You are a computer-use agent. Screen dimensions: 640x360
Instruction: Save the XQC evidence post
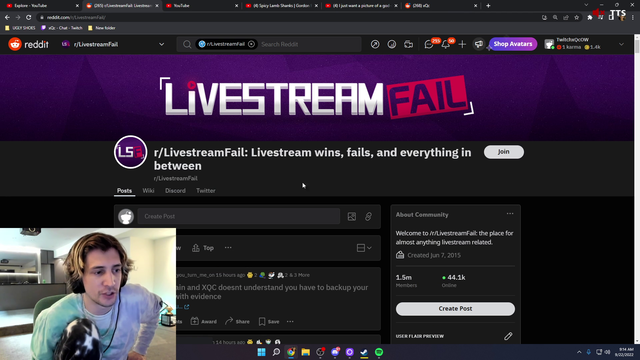[269, 322]
